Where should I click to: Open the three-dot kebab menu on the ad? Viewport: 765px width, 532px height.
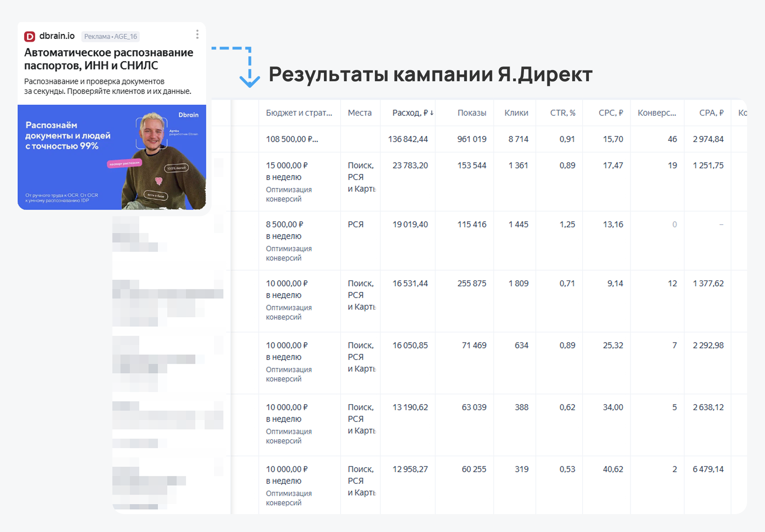tap(197, 35)
